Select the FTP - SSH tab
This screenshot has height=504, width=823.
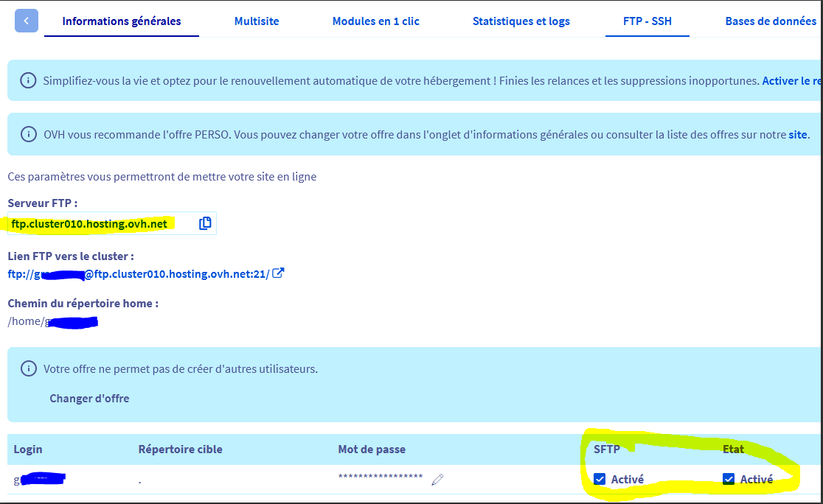pyautogui.click(x=647, y=21)
